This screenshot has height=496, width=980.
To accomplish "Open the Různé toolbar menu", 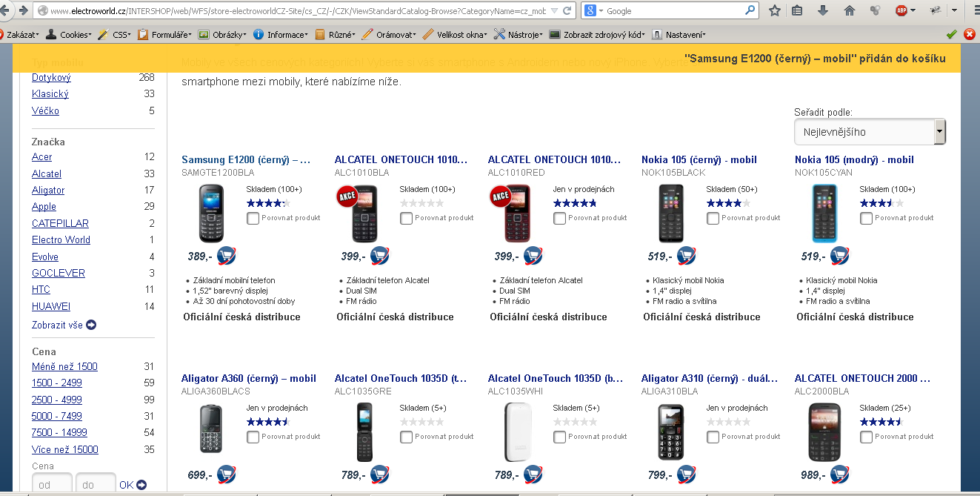I will click(x=336, y=34).
